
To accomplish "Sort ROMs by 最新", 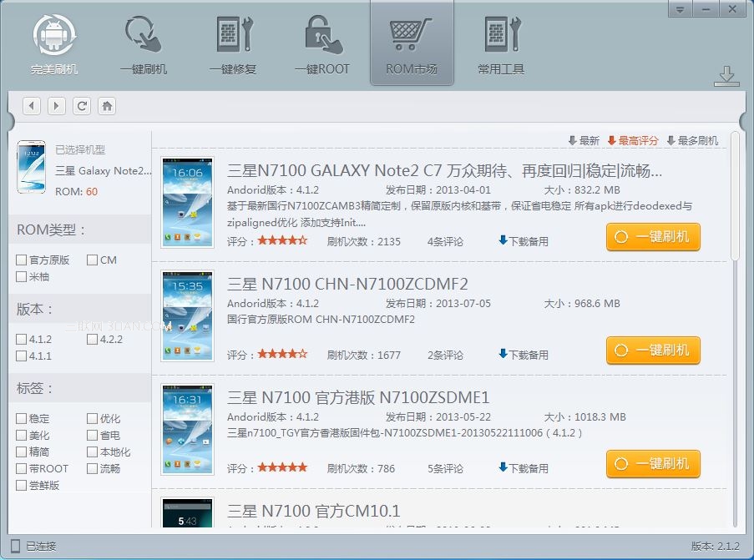I will [x=584, y=141].
